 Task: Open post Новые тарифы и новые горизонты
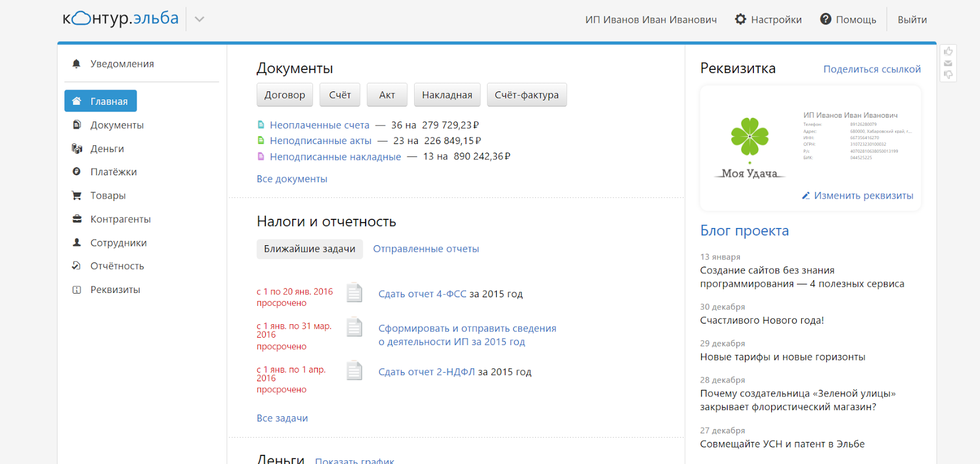click(783, 357)
